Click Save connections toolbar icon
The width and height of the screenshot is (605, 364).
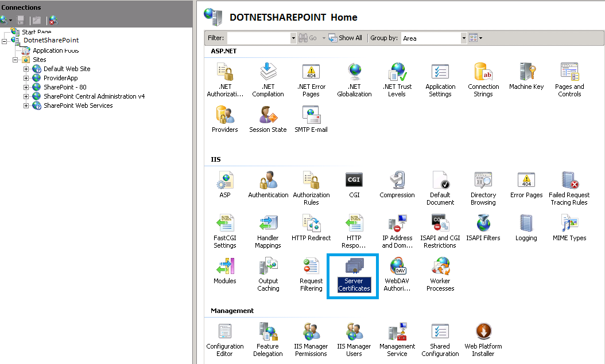(x=21, y=20)
